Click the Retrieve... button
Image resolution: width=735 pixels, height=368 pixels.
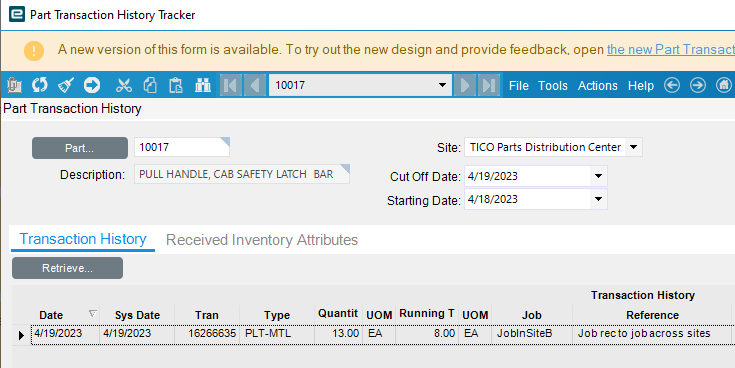(68, 268)
